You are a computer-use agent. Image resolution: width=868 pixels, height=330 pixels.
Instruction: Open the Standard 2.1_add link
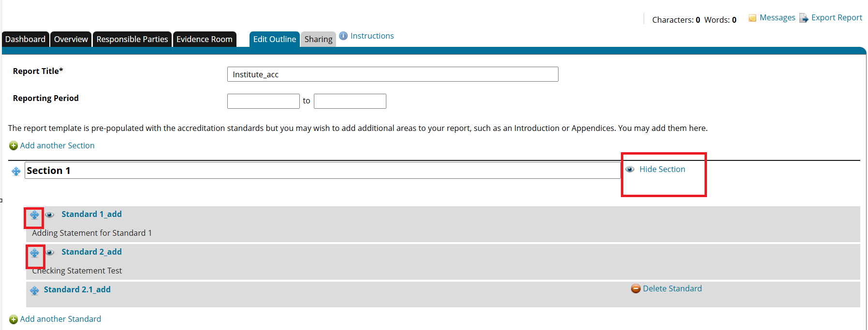tap(77, 289)
